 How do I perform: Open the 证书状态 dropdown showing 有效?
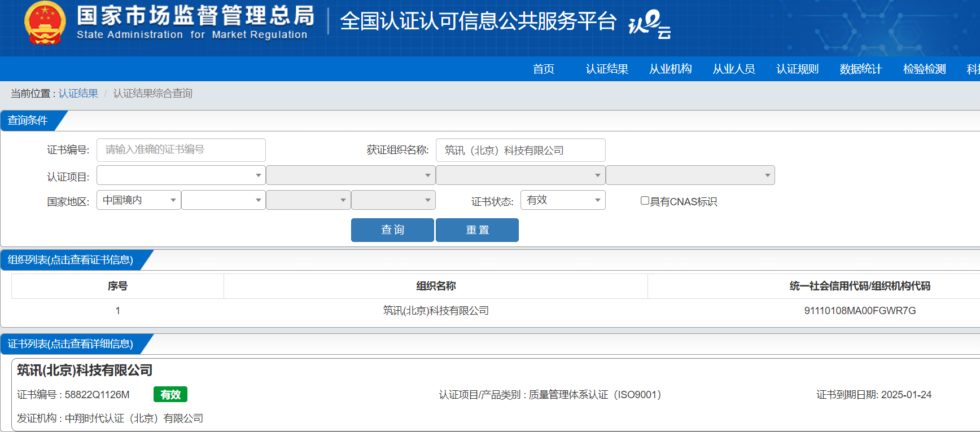563,200
